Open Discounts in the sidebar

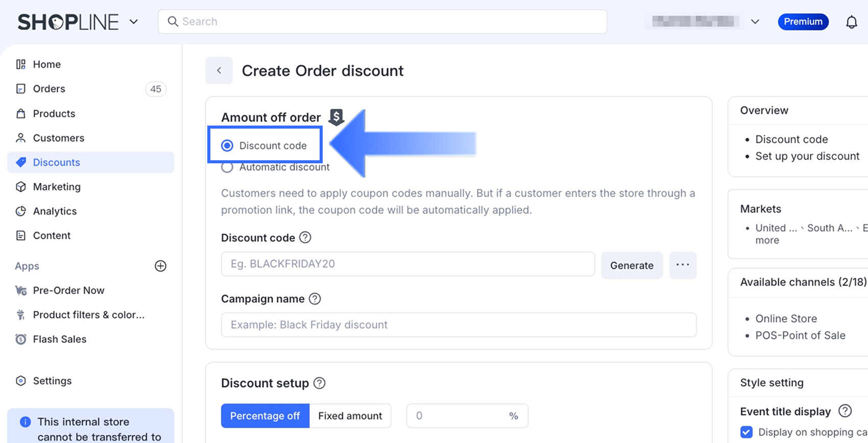point(56,162)
